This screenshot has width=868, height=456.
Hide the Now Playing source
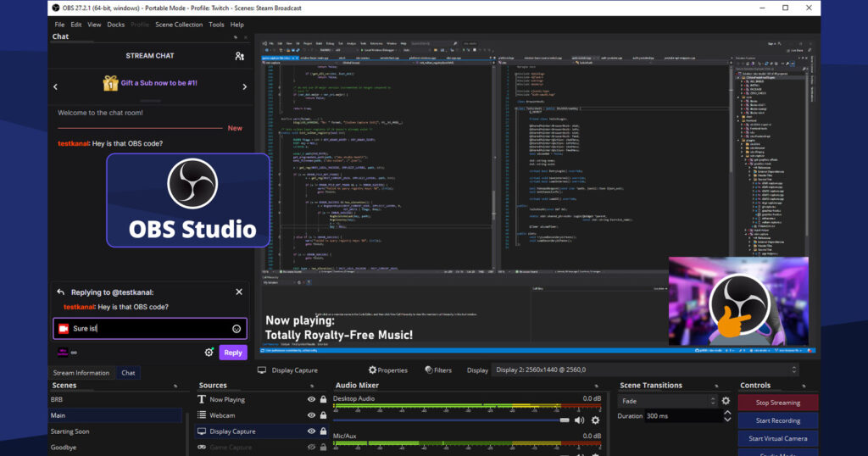[x=311, y=399]
